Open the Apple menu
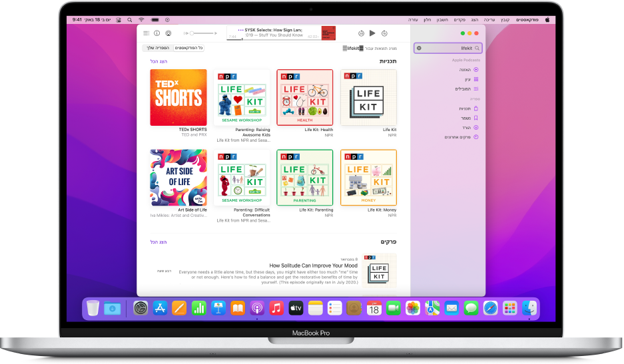Screen dimensions: 624x364 tap(547, 19)
